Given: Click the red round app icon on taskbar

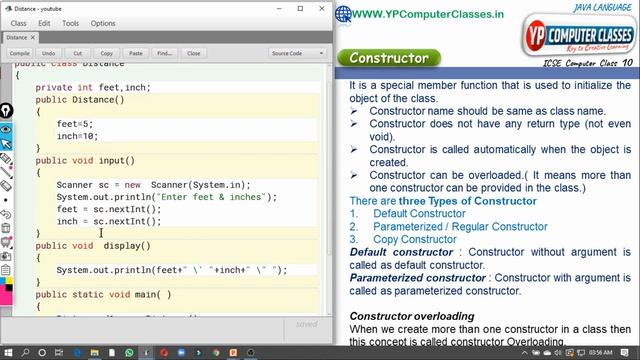Looking at the screenshot, I should tap(164, 353).
